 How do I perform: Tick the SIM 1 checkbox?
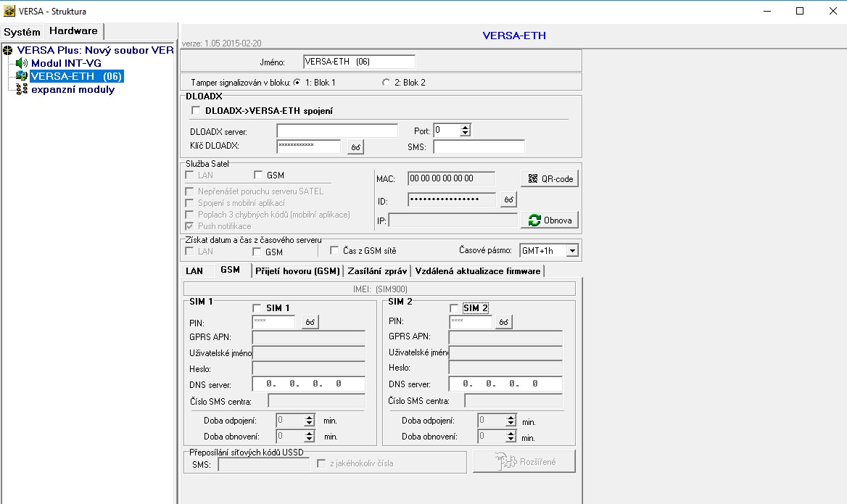point(257,308)
